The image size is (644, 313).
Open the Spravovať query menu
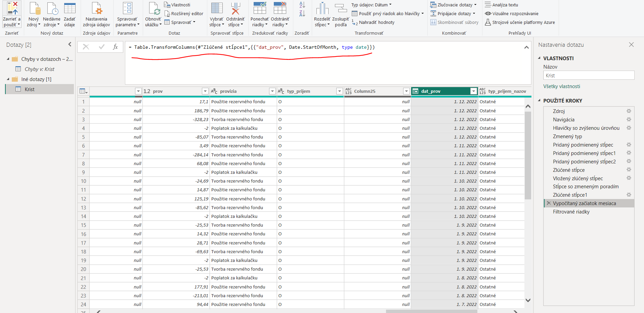(180, 22)
